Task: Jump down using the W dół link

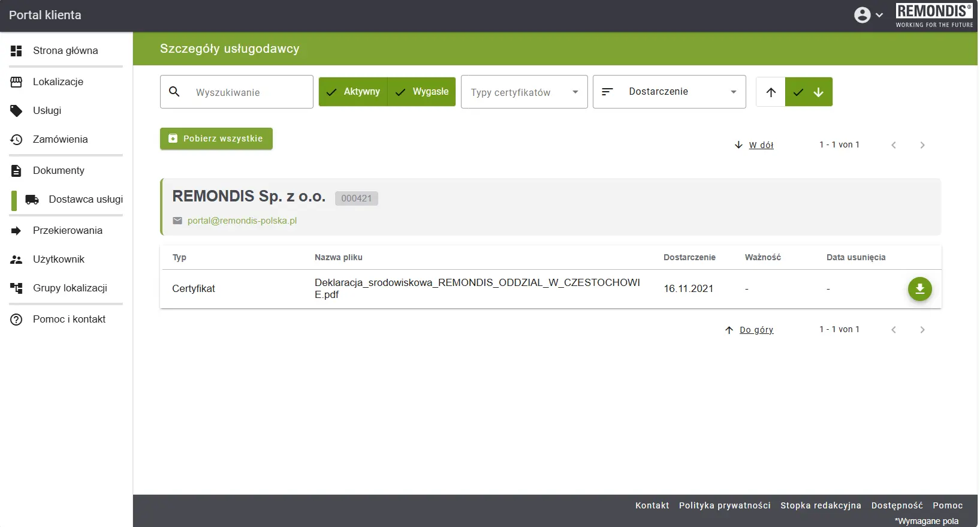Action: tap(761, 145)
